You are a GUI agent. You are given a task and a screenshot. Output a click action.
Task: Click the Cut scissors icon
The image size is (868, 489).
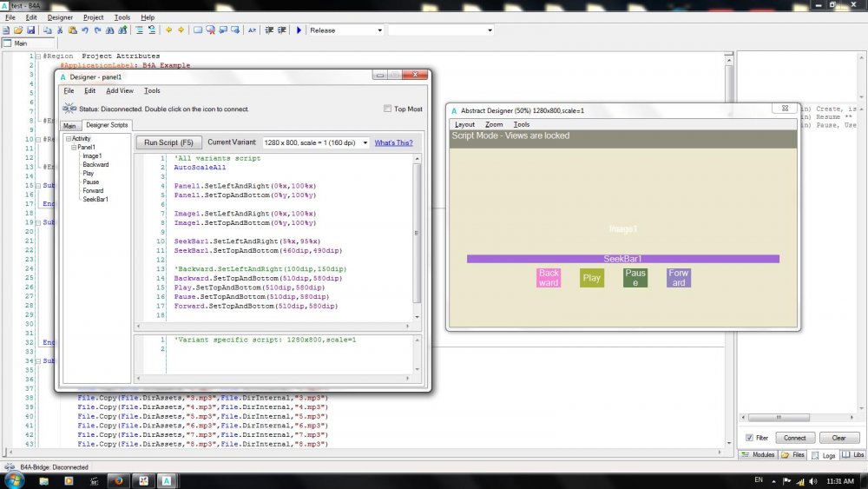[x=60, y=30]
